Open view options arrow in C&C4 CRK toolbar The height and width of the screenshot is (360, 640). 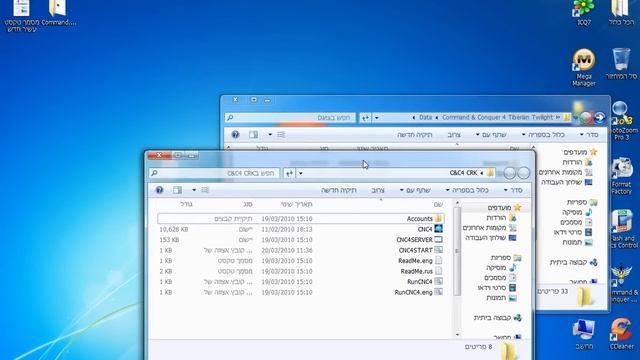(x=194, y=190)
